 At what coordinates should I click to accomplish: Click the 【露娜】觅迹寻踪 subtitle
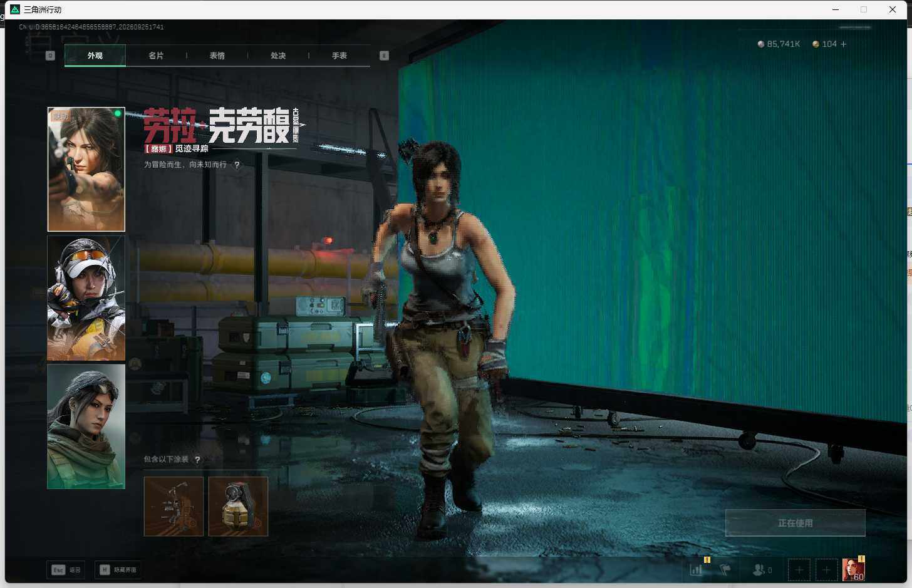click(176, 149)
